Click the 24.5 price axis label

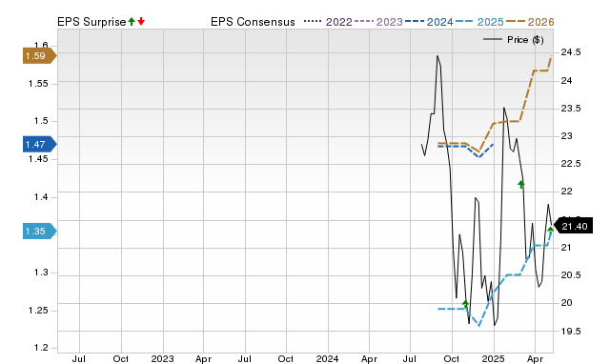click(571, 52)
